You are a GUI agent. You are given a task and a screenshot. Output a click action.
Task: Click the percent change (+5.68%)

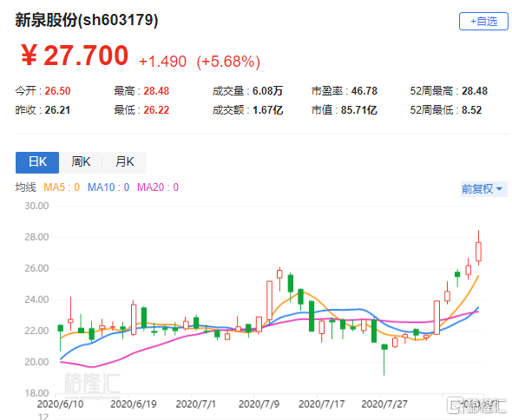pyautogui.click(x=228, y=62)
